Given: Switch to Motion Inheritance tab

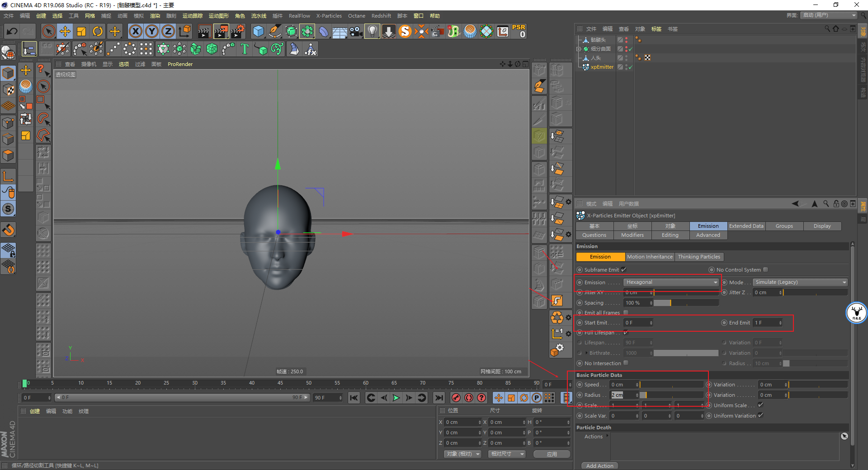Looking at the screenshot, I should [x=650, y=257].
